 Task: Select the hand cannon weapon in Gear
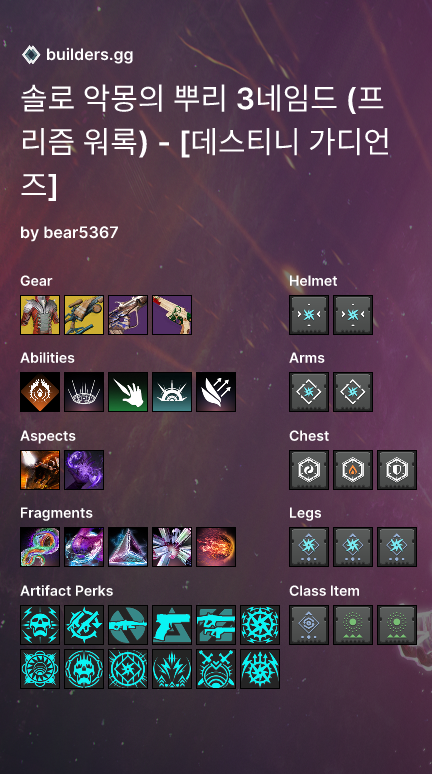coord(172,315)
